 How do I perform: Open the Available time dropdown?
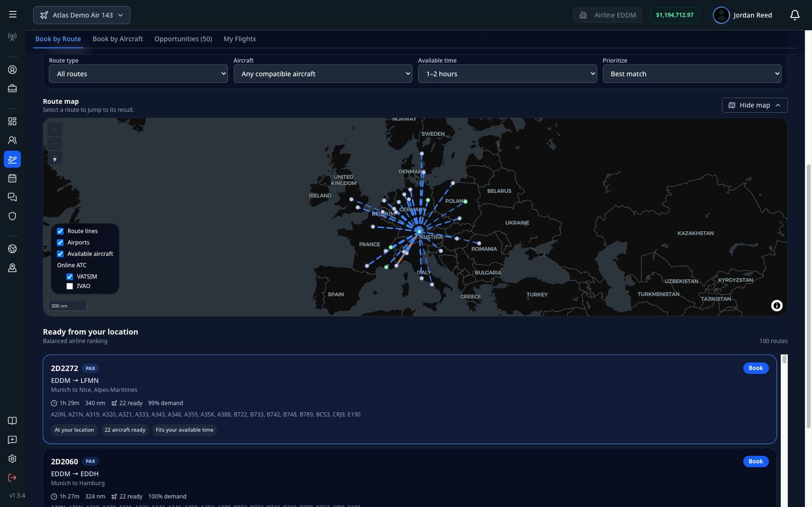pos(507,74)
